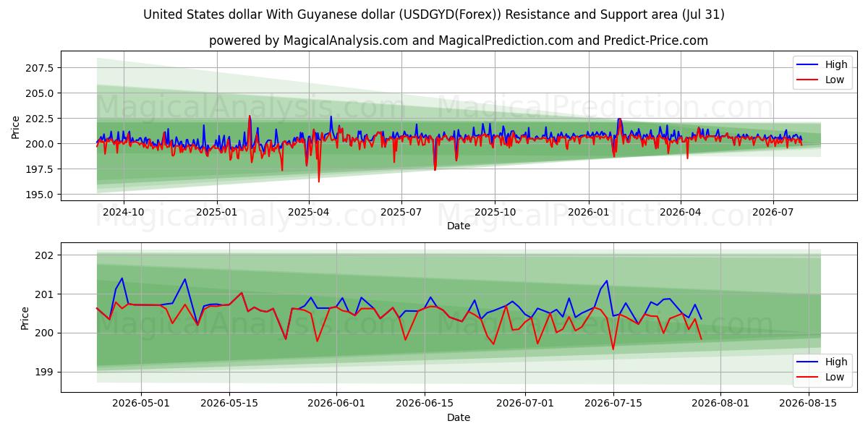Click the 2026-07 x-axis tick label
This screenshot has width=868, height=434.
pyautogui.click(x=773, y=213)
